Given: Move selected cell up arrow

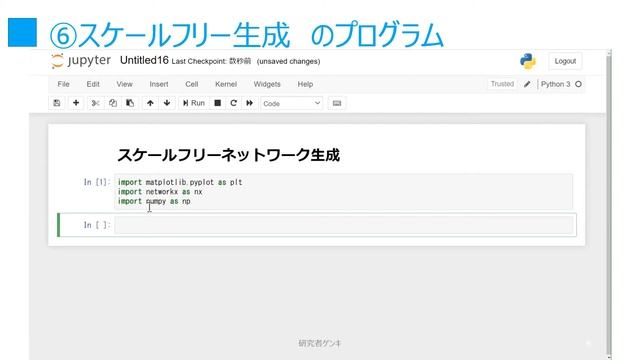Looking at the screenshot, I should coord(150,103).
